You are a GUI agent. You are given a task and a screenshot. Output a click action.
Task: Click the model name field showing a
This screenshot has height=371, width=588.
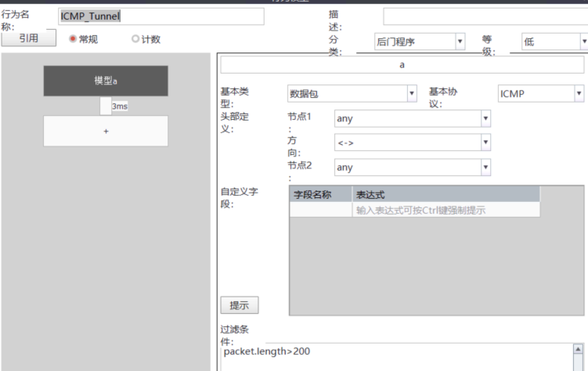(402, 65)
